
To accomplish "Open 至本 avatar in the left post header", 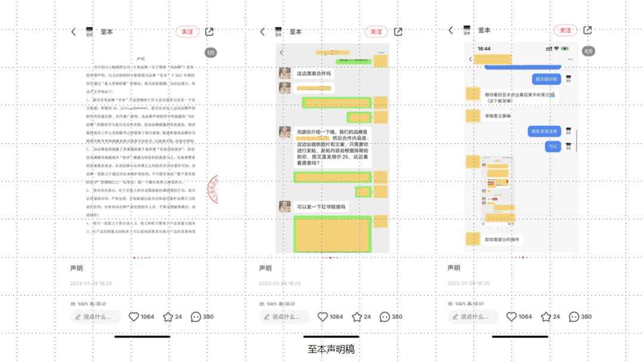I will [89, 32].
